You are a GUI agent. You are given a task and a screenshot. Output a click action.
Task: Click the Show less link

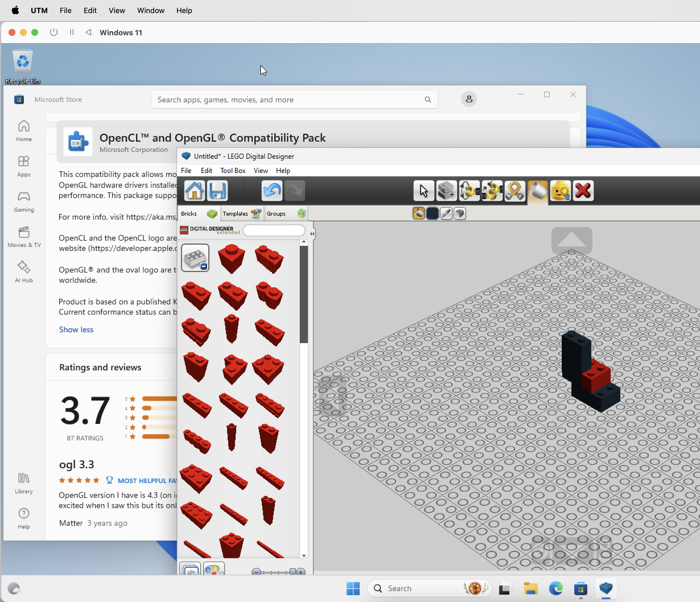tap(76, 329)
